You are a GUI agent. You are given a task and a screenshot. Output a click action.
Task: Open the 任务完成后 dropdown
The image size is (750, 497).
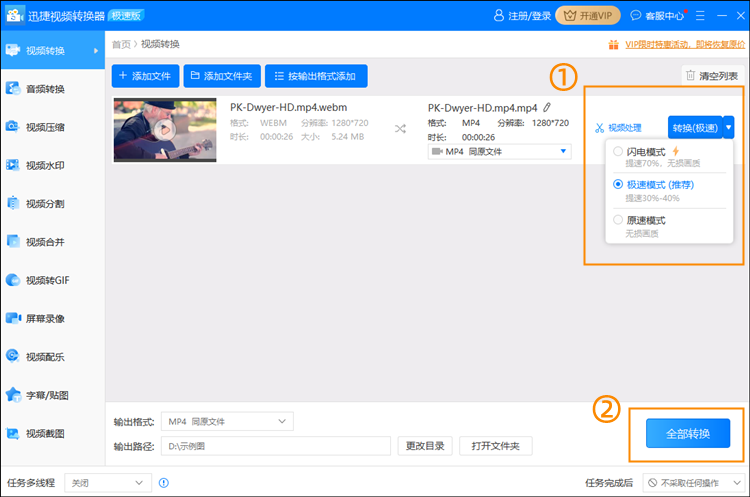pos(694,483)
